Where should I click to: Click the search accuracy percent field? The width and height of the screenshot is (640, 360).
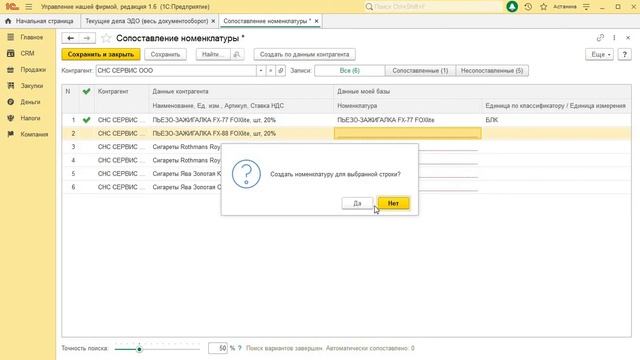pos(218,348)
